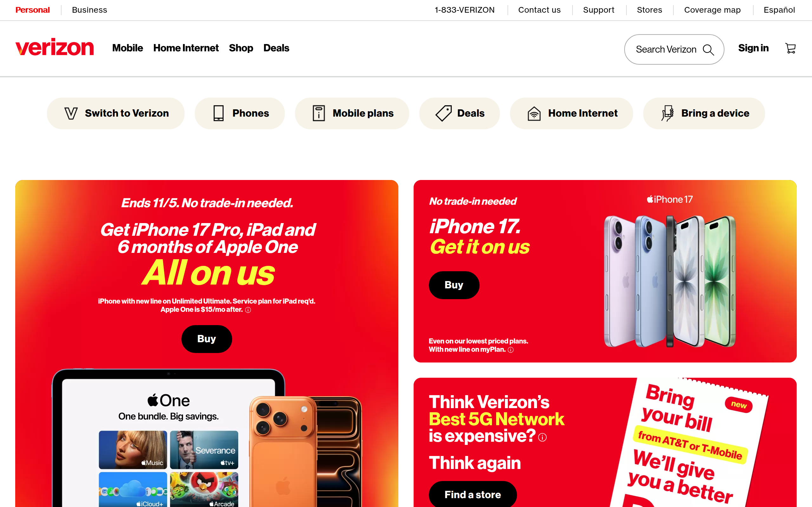This screenshot has height=507, width=812.
Task: Open the Home Internet shortcut pill
Action: (572, 113)
